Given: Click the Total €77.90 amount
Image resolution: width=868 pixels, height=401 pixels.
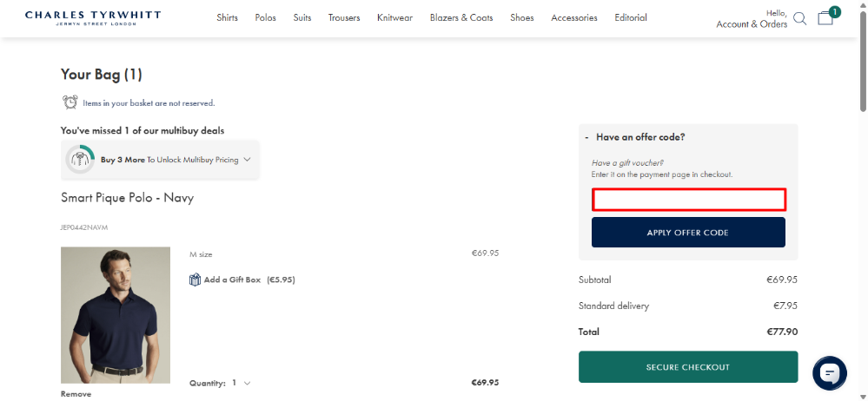Looking at the screenshot, I should [782, 332].
